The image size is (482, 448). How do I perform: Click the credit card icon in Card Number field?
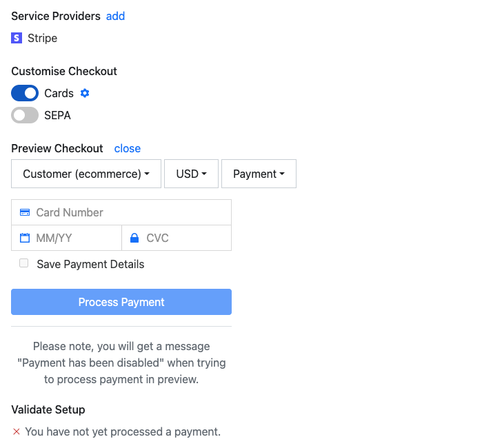[25, 212]
